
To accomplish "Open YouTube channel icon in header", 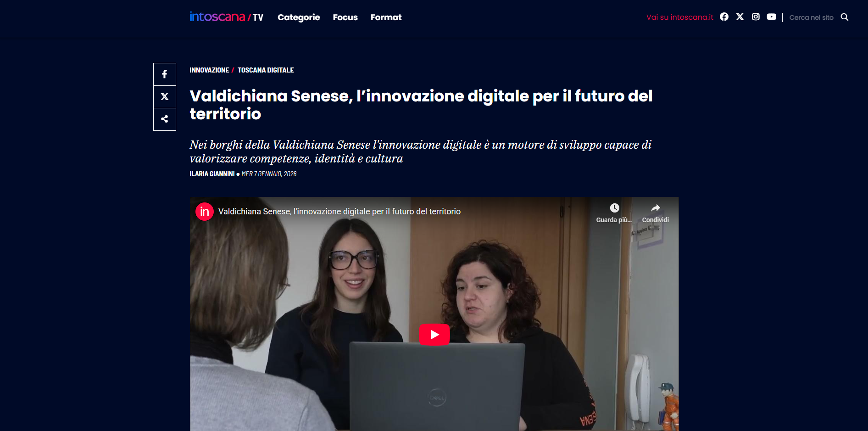I will pos(772,17).
